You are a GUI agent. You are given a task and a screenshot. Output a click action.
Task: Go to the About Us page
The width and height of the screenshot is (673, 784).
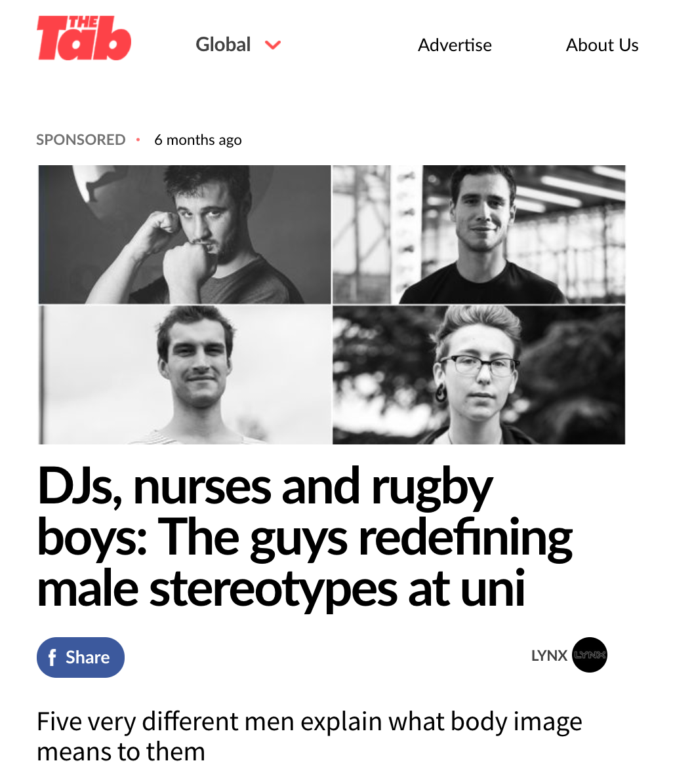(602, 45)
